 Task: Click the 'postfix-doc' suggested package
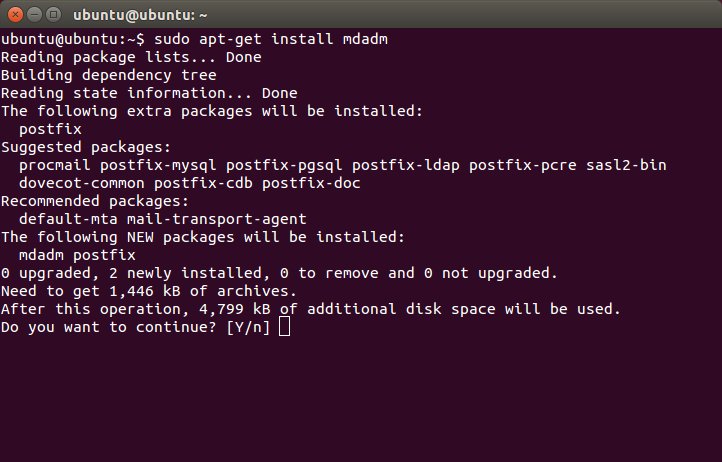point(311,183)
